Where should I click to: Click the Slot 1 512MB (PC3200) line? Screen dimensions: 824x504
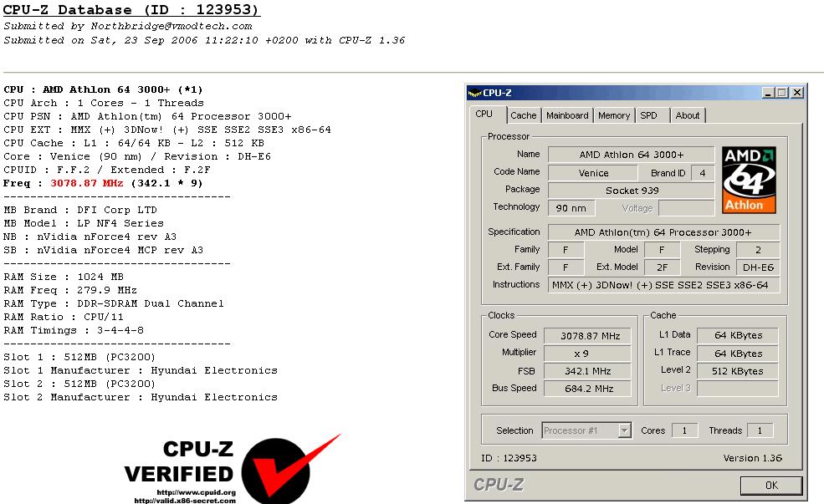coord(79,357)
